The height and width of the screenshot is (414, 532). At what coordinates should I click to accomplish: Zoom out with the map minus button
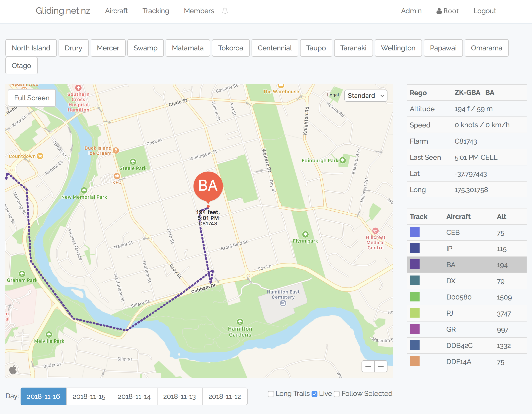tap(368, 366)
